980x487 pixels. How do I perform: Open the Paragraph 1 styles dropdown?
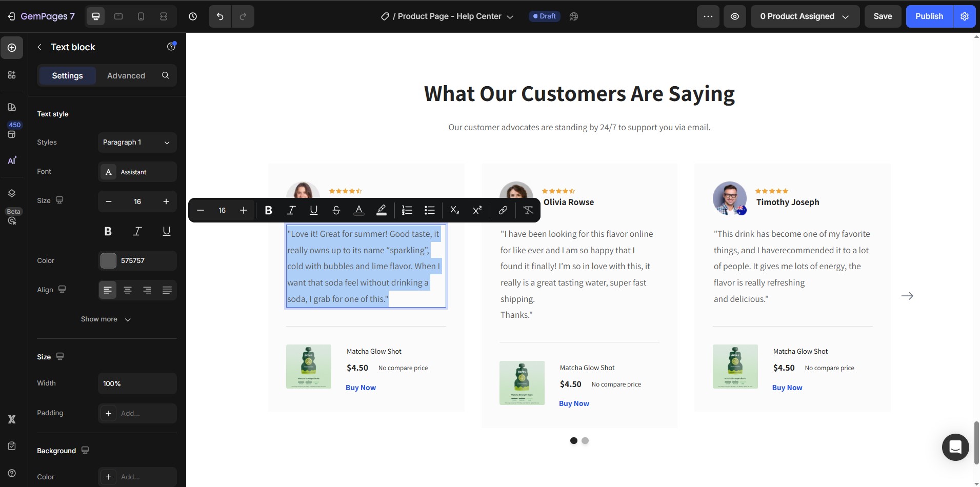[137, 143]
